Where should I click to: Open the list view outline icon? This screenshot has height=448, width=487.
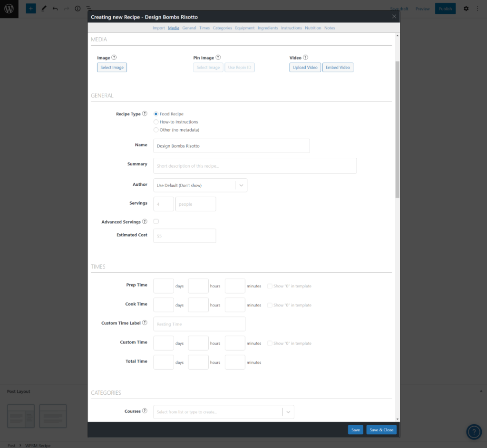click(89, 9)
